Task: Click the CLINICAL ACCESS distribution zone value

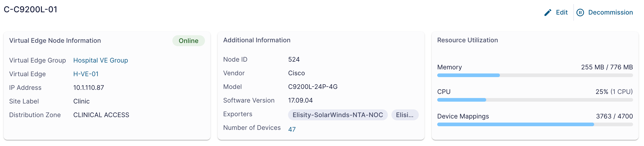Action: click(x=101, y=115)
